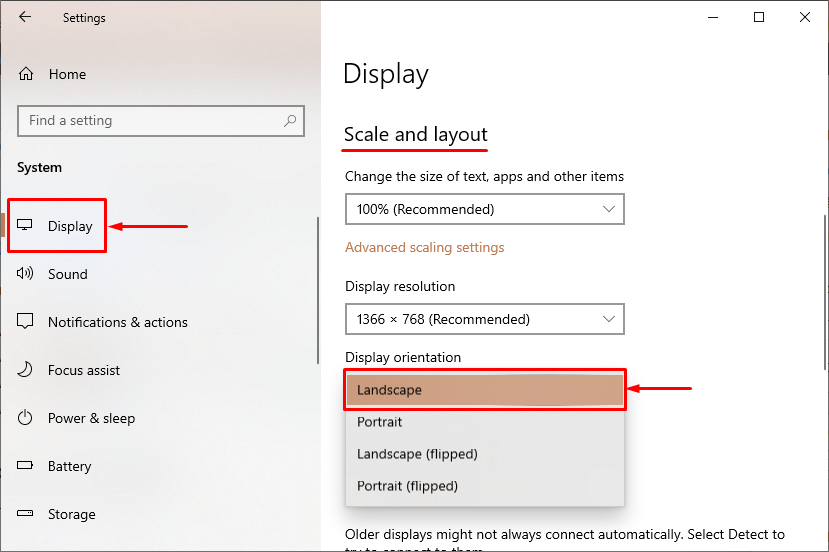Viewport: 829px width, 552px height.
Task: Maximize the Settings window
Action: click(x=759, y=17)
